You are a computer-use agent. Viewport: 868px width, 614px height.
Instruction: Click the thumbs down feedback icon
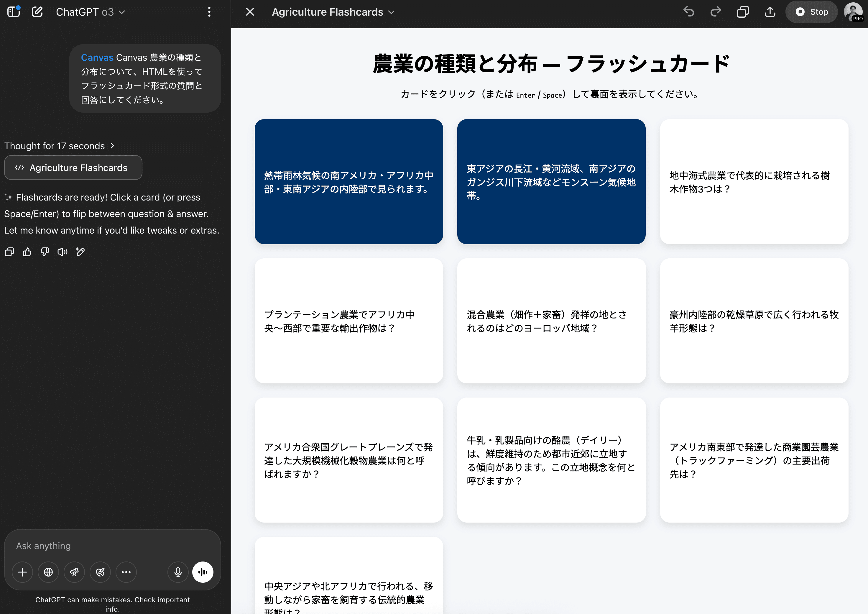tap(45, 252)
